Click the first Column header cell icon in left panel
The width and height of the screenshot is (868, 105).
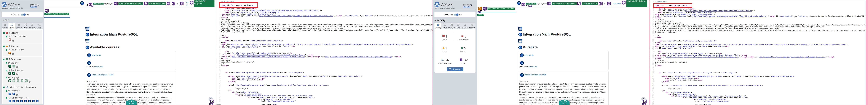[x=10, y=101]
